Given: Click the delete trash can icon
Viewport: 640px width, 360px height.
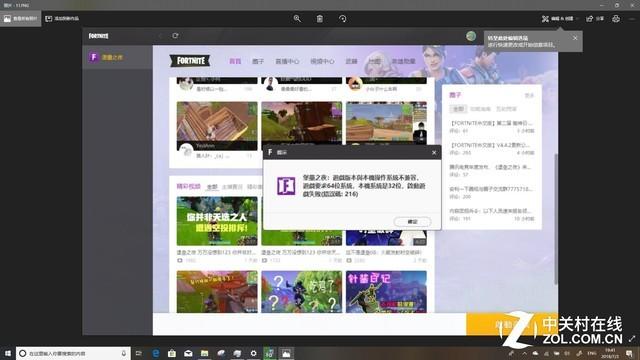Looking at the screenshot, I should (x=320, y=19).
